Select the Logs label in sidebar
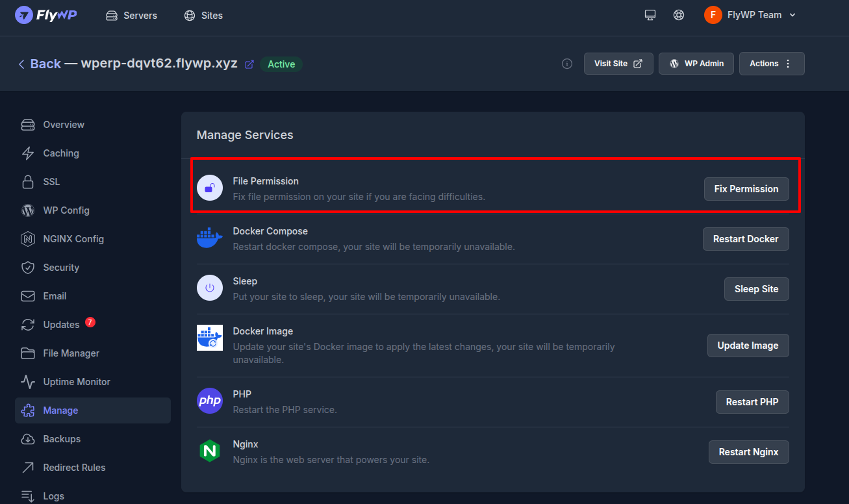 tap(54, 496)
